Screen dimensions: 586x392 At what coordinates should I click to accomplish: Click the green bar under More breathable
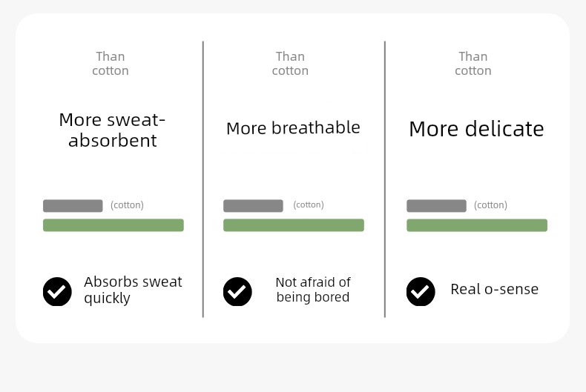pyautogui.click(x=294, y=225)
